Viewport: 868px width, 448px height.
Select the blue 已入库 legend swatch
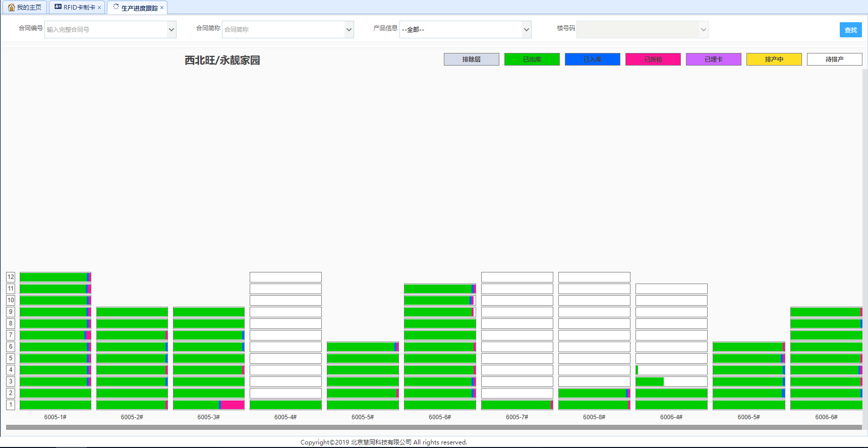coord(592,60)
